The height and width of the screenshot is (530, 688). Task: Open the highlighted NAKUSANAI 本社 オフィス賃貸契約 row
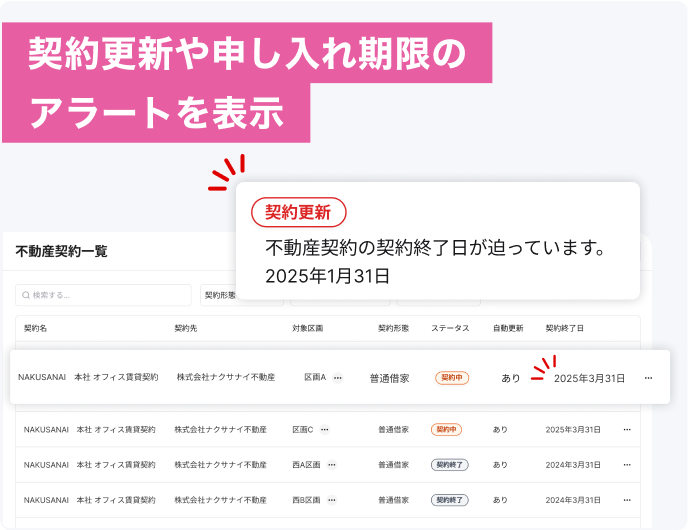tap(88, 378)
